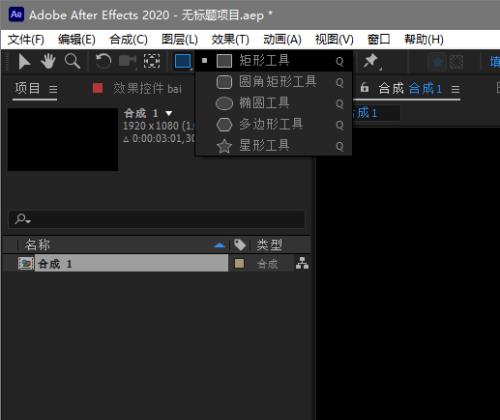This screenshot has width=500, height=420.
Task: Choose 椭圆工具 from shape flyout
Action: pos(274,103)
